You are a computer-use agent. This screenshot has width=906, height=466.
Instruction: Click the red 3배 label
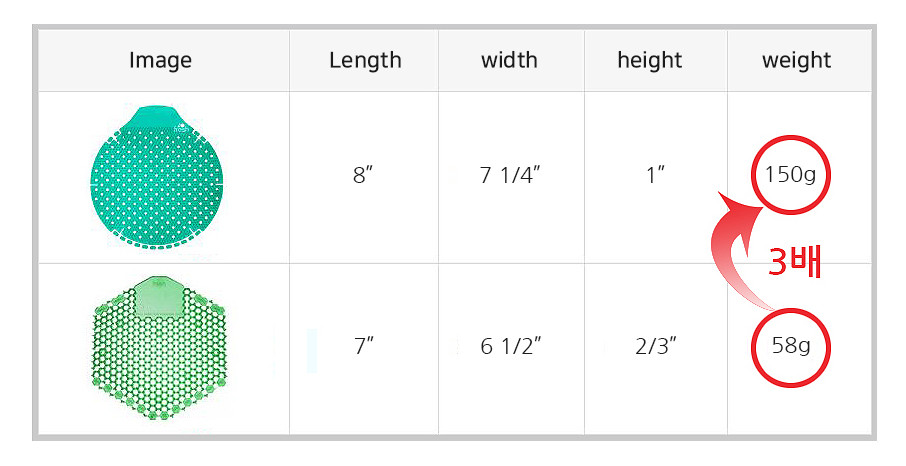coord(794,262)
